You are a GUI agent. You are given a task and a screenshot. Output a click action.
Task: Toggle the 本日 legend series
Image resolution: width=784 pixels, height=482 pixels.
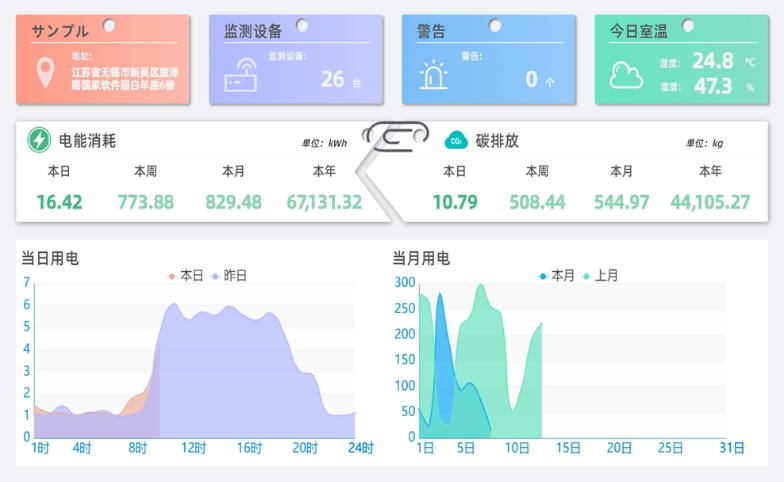(x=185, y=276)
